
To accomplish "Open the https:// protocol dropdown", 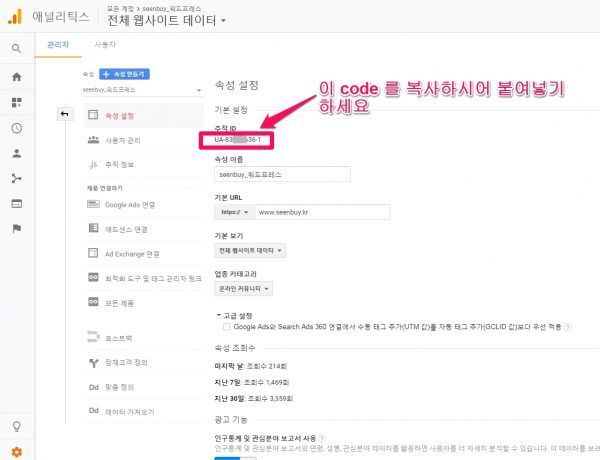I will point(235,212).
